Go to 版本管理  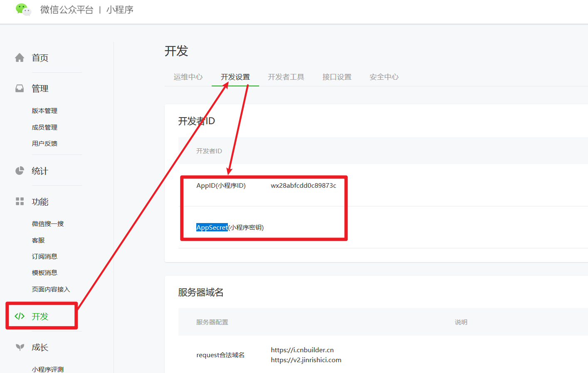tap(44, 110)
